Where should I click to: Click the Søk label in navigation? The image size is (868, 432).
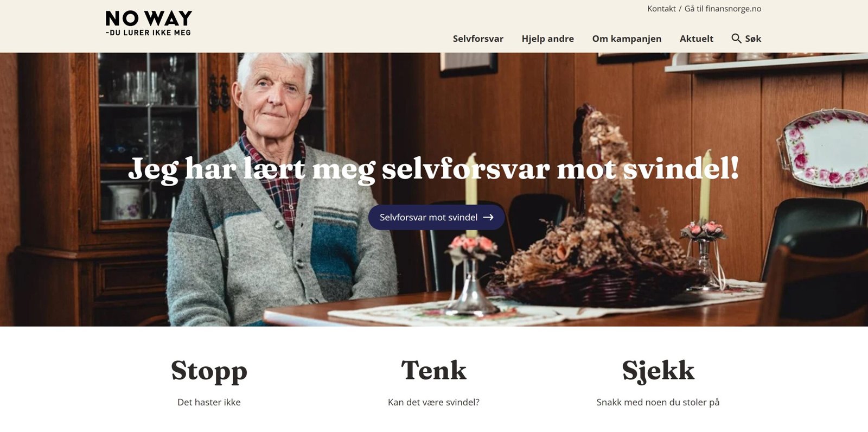[x=753, y=39]
